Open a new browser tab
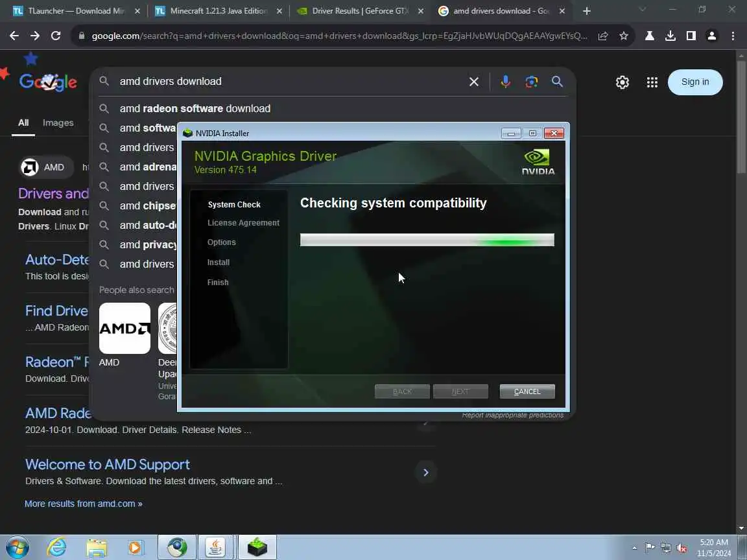 [586, 11]
